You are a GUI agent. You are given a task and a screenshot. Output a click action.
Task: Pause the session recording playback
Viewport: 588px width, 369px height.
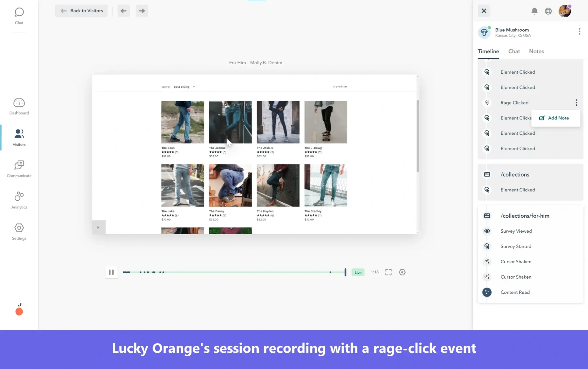111,272
